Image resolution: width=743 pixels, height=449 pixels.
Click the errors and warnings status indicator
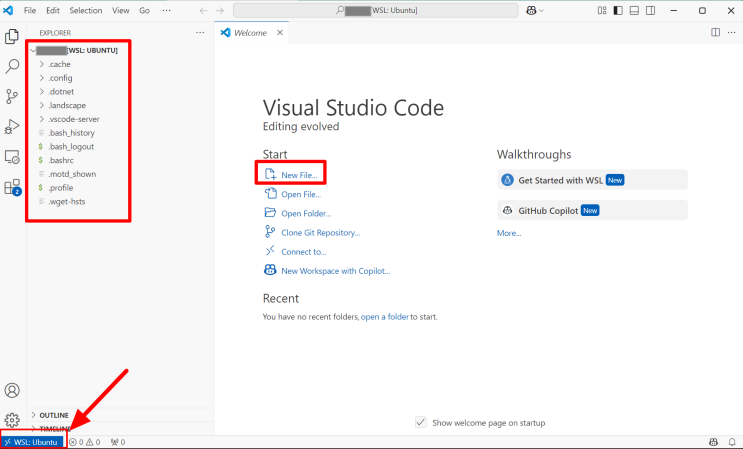(85, 442)
